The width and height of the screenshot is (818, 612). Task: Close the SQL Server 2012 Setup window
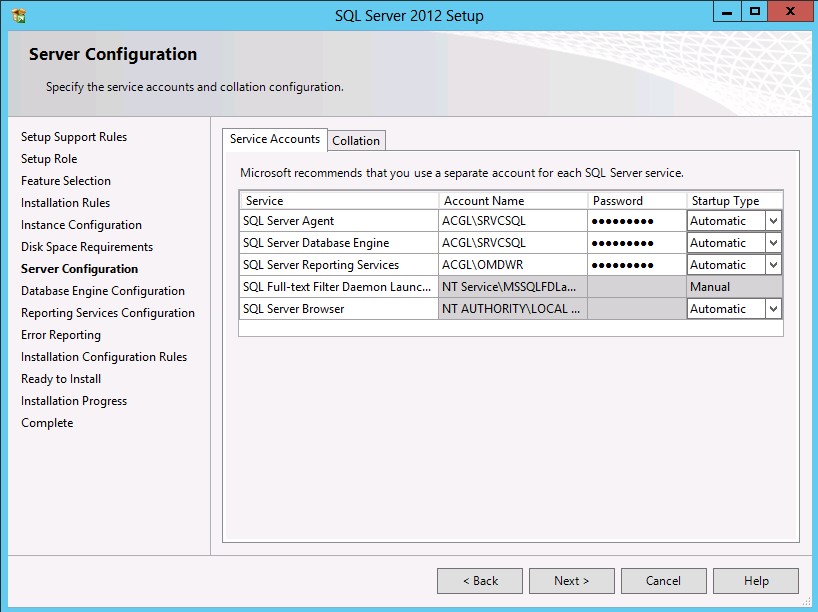pyautogui.click(x=790, y=11)
